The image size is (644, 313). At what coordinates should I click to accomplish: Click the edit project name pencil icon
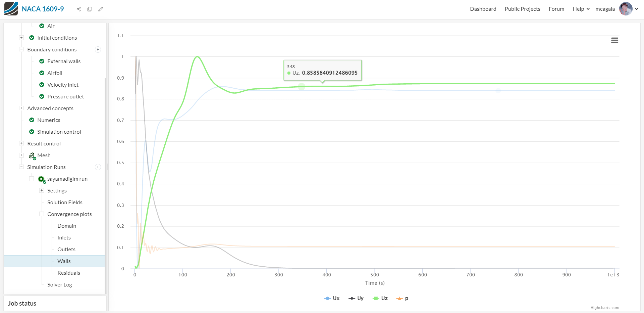point(101,9)
